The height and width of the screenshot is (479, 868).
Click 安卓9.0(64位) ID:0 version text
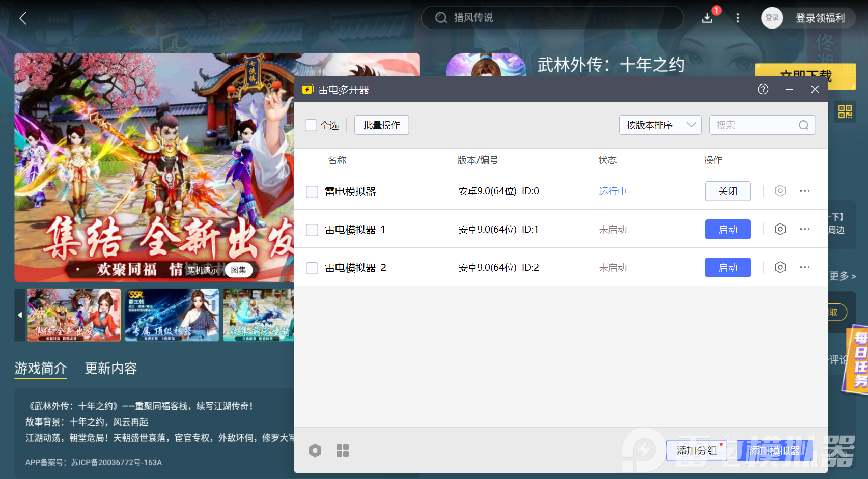click(x=499, y=191)
